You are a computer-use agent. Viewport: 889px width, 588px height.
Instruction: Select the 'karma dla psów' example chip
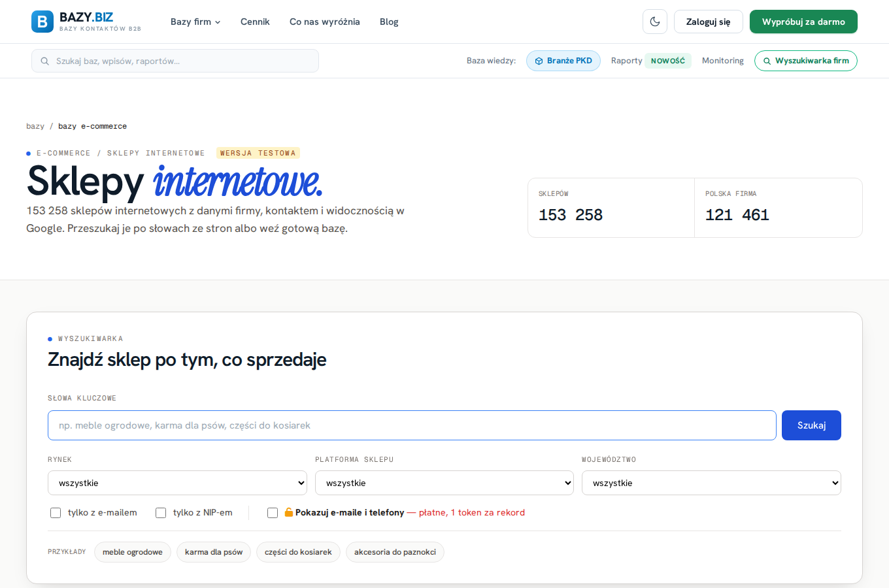coord(214,552)
